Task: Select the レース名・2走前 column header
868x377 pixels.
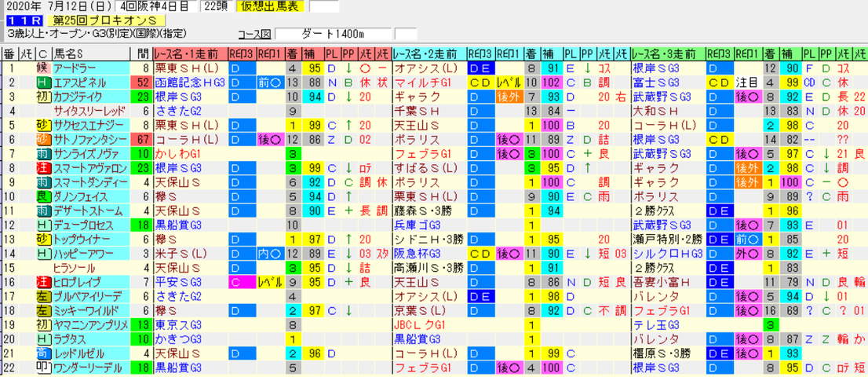Action: click(x=429, y=53)
